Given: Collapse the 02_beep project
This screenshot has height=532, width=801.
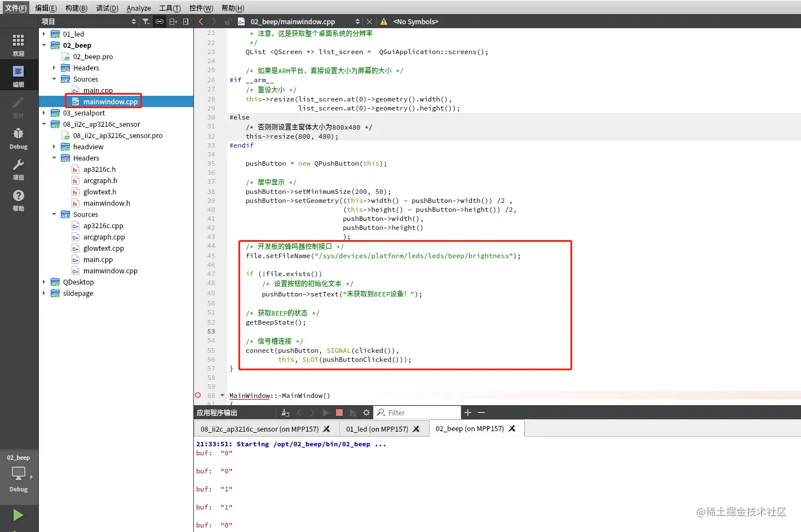Looking at the screenshot, I should click(44, 45).
